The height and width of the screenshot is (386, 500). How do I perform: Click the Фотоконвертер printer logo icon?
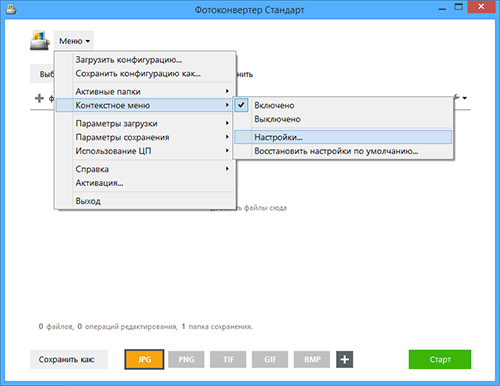(40, 40)
